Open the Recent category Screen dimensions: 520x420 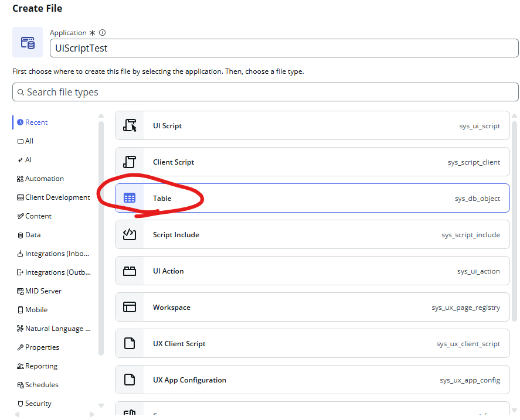[x=36, y=122]
